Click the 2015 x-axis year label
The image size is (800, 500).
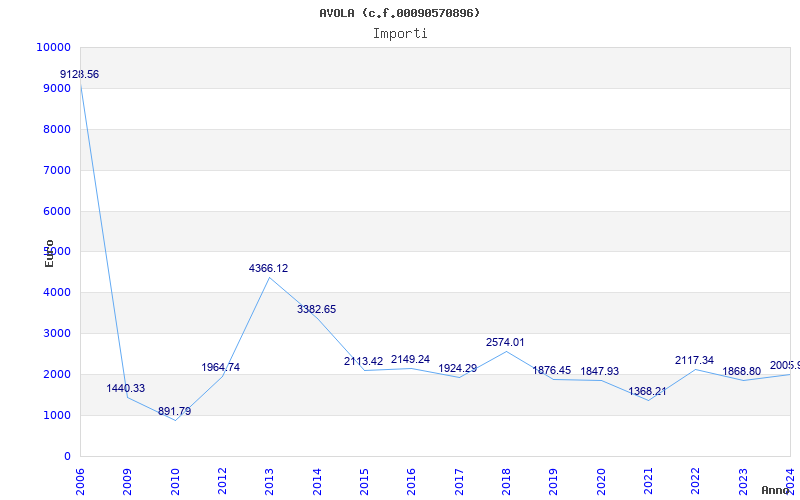pyautogui.click(x=364, y=482)
